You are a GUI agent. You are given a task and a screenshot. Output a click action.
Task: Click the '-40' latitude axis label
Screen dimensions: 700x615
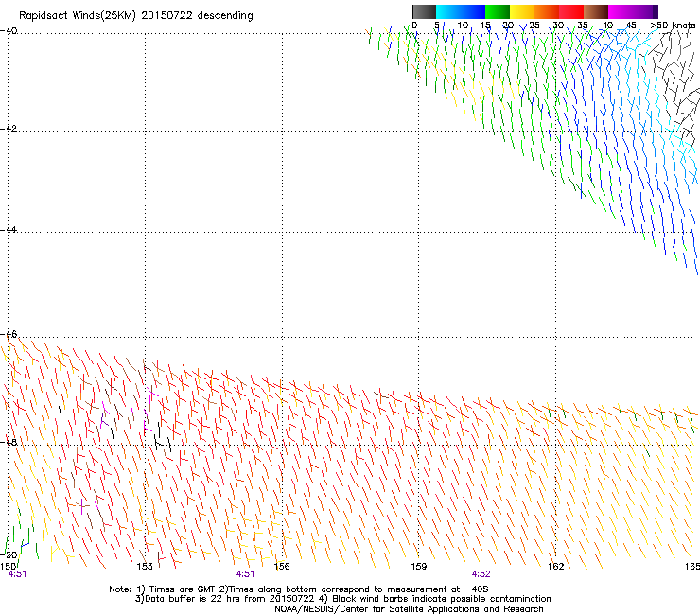coord(9,31)
